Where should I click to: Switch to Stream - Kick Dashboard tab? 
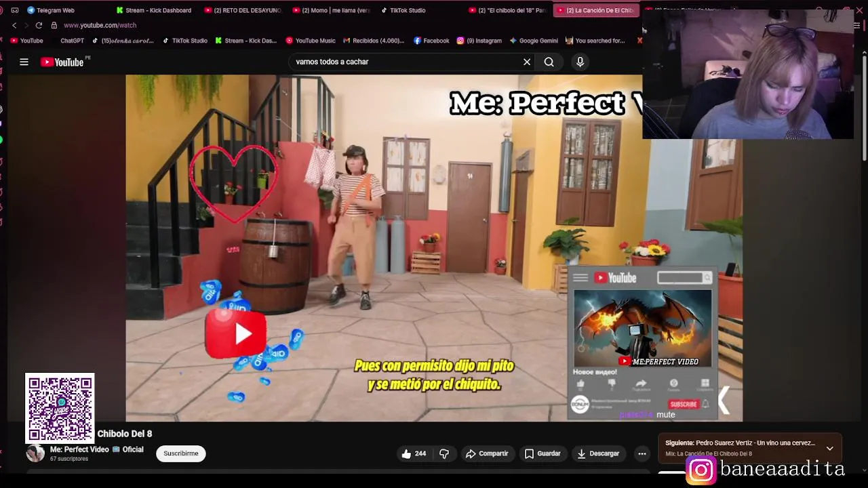coord(154,10)
